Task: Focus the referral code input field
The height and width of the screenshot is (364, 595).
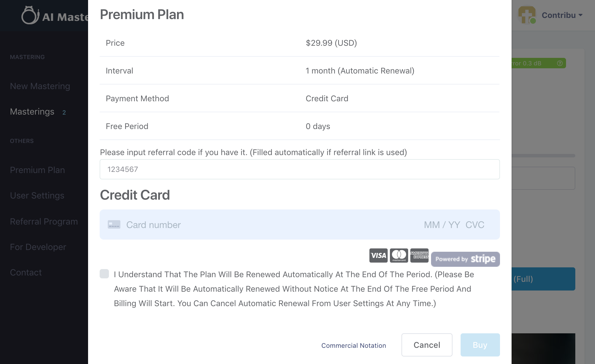Action: (300, 169)
